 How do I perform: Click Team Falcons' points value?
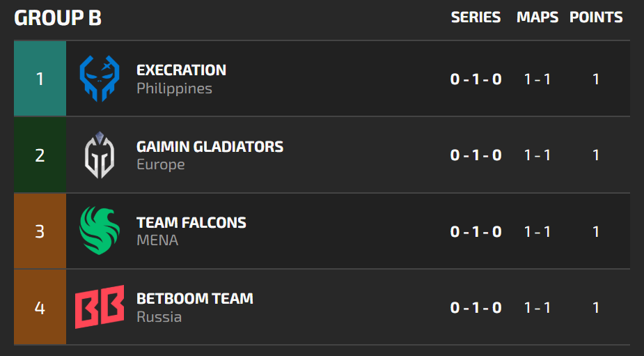click(x=596, y=231)
